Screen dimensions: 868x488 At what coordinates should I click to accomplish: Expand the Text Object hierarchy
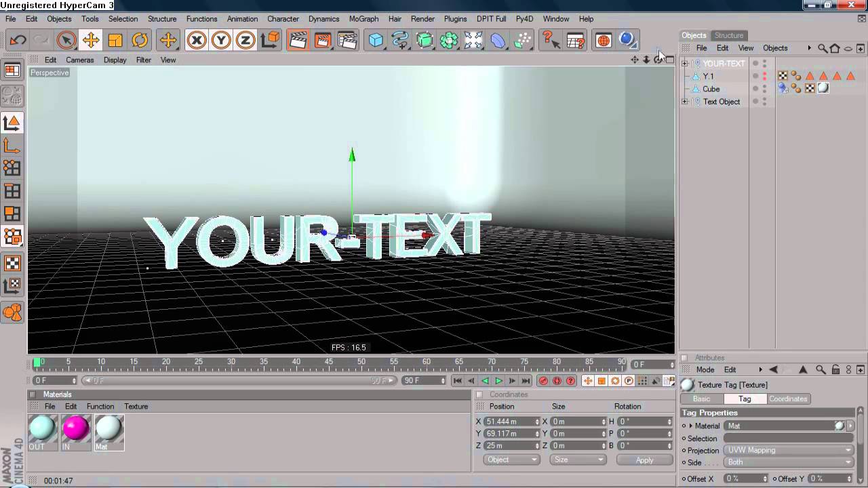684,102
